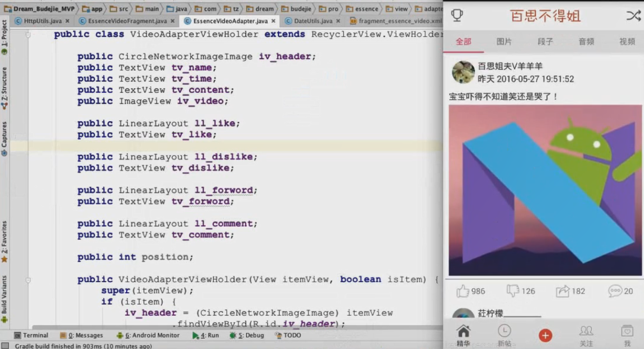The height and width of the screenshot is (349, 644).
Task: Open the Terminal tool window
Action: [31, 335]
